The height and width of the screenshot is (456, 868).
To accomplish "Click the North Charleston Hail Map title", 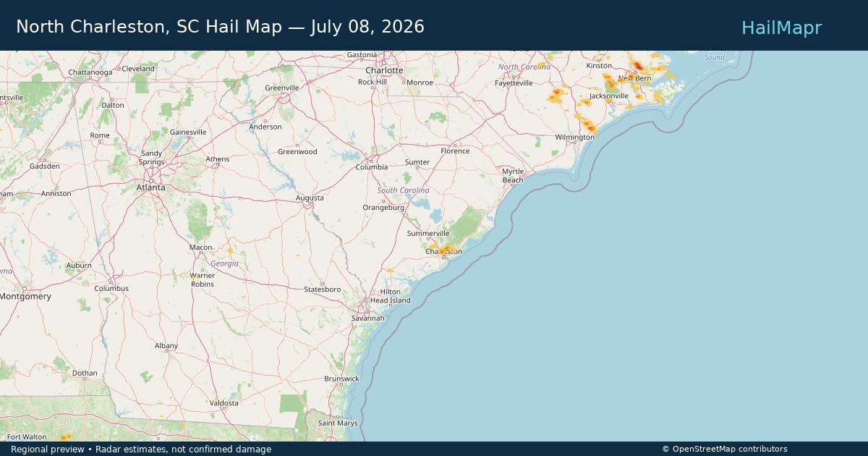I will [x=220, y=27].
